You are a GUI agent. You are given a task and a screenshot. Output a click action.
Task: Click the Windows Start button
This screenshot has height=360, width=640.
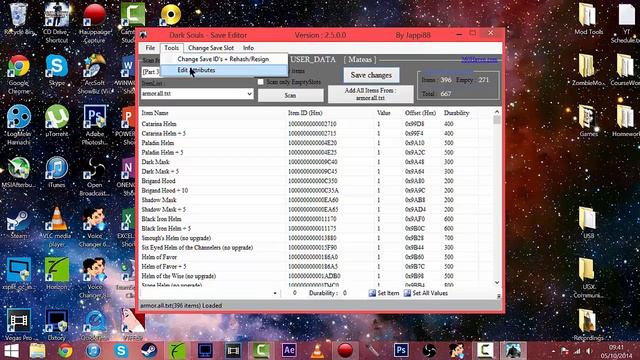click(11, 351)
